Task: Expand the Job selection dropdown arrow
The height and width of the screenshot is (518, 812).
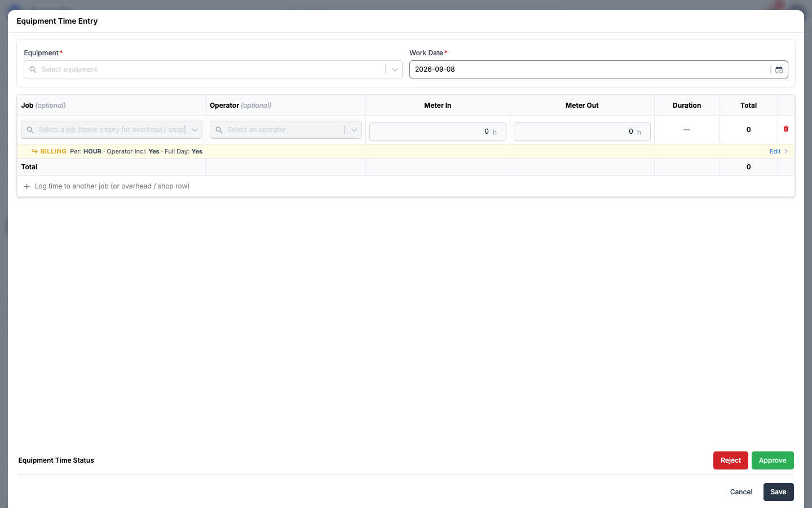Action: [x=195, y=130]
